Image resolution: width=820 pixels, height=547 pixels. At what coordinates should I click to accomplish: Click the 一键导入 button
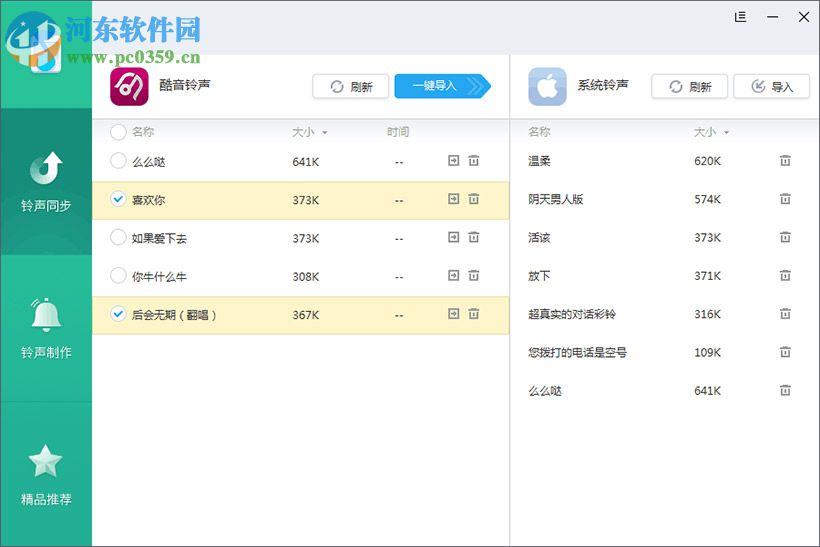pos(442,86)
